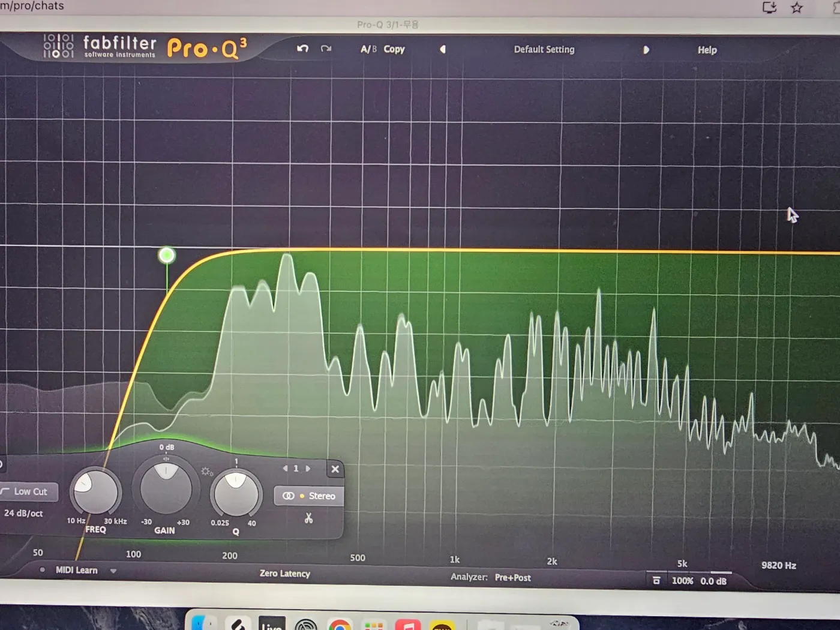The width and height of the screenshot is (840, 630).
Task: Toggle the Stereo placement button
Action: click(309, 496)
